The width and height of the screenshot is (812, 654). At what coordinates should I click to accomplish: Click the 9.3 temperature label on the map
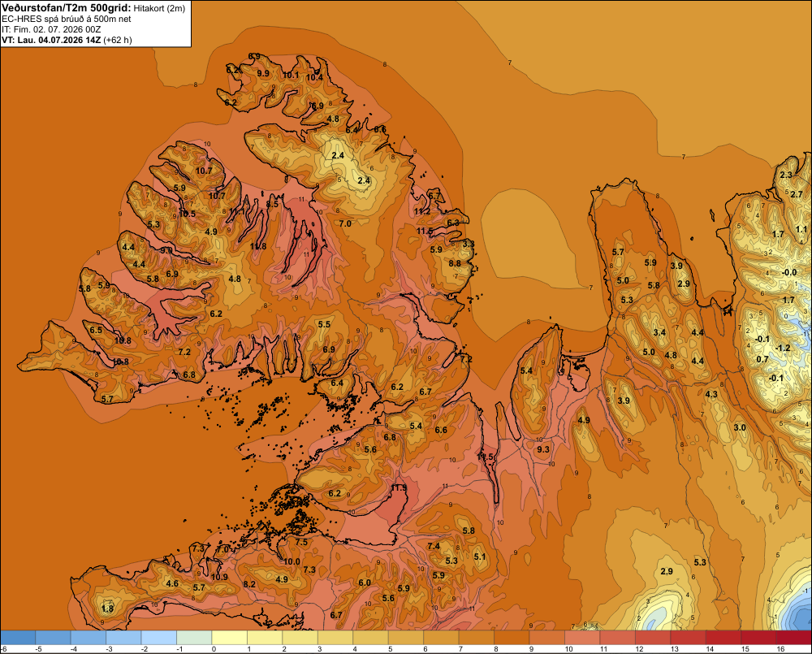(542, 449)
